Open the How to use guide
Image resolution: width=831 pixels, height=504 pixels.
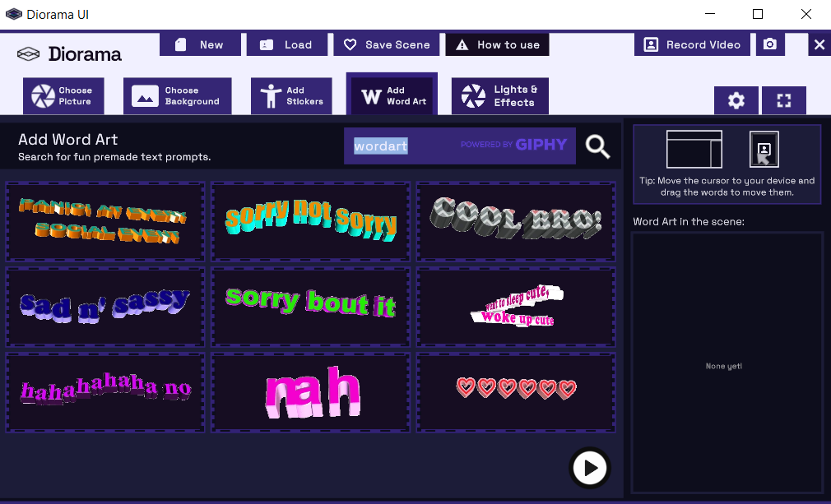pyautogui.click(x=497, y=44)
